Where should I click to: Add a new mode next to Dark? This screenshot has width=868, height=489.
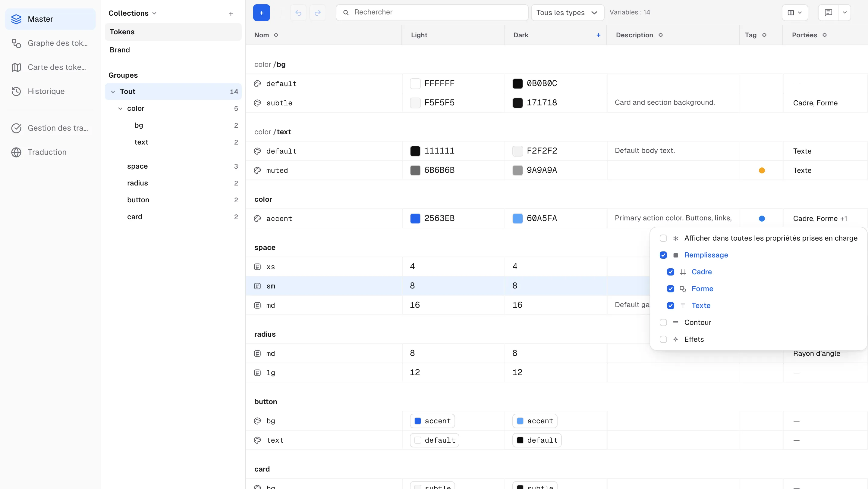point(599,35)
